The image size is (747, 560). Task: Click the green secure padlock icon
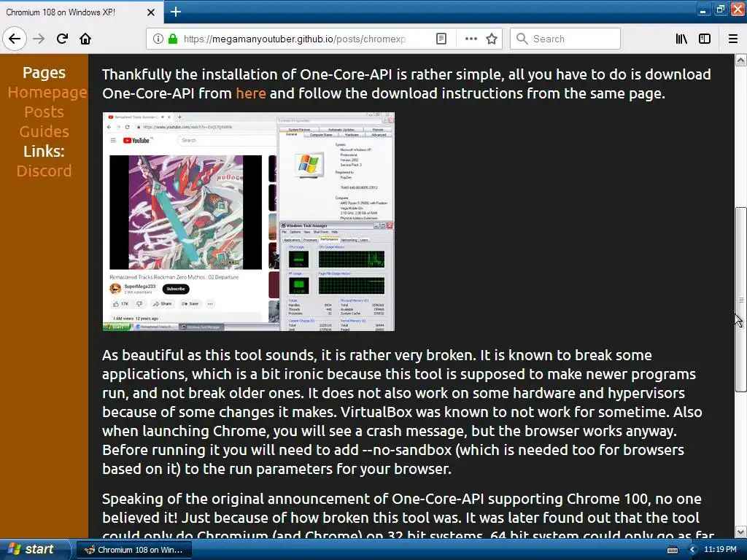(173, 39)
